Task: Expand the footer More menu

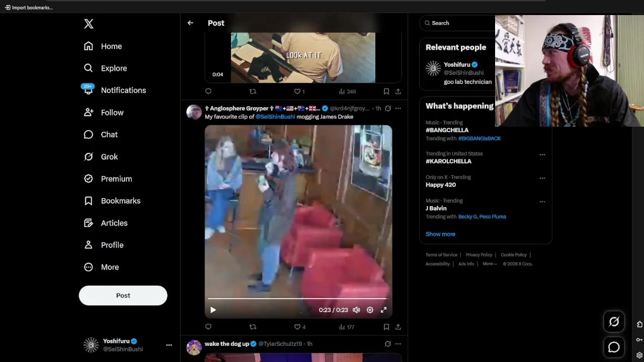Action: (x=490, y=264)
